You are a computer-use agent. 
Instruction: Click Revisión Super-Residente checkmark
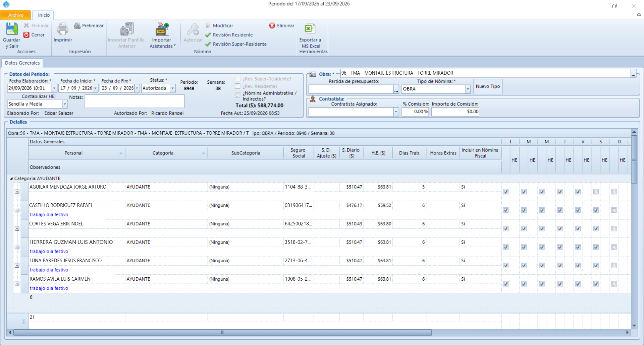(x=208, y=44)
